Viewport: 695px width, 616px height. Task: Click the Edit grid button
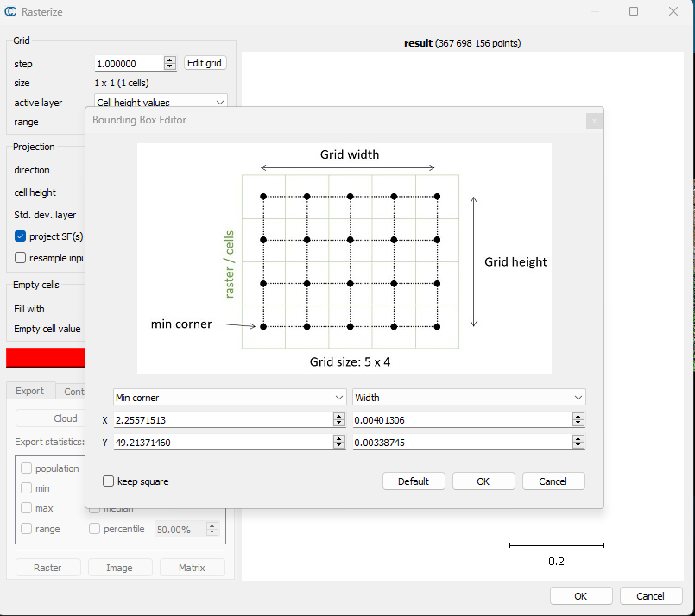point(205,64)
